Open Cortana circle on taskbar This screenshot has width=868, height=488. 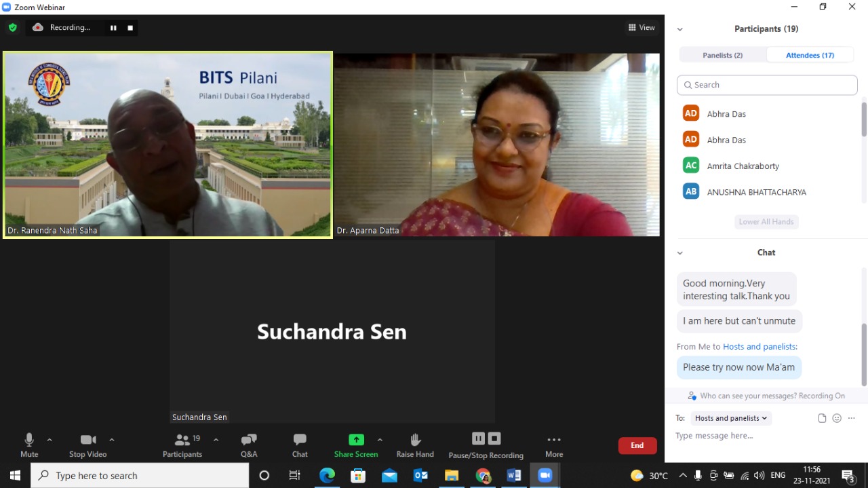click(264, 475)
